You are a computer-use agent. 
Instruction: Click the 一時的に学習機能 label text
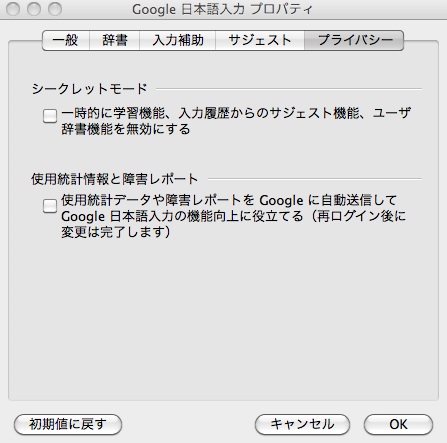pos(236,121)
